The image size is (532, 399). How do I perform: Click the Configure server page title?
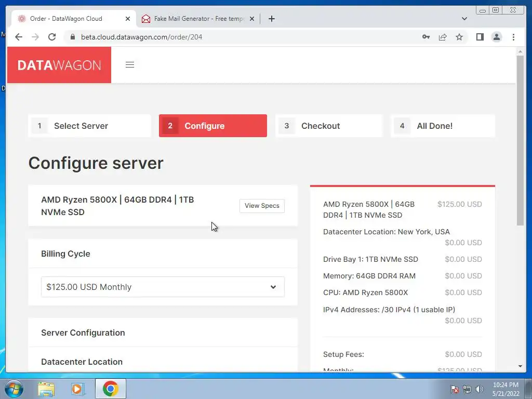pos(96,163)
